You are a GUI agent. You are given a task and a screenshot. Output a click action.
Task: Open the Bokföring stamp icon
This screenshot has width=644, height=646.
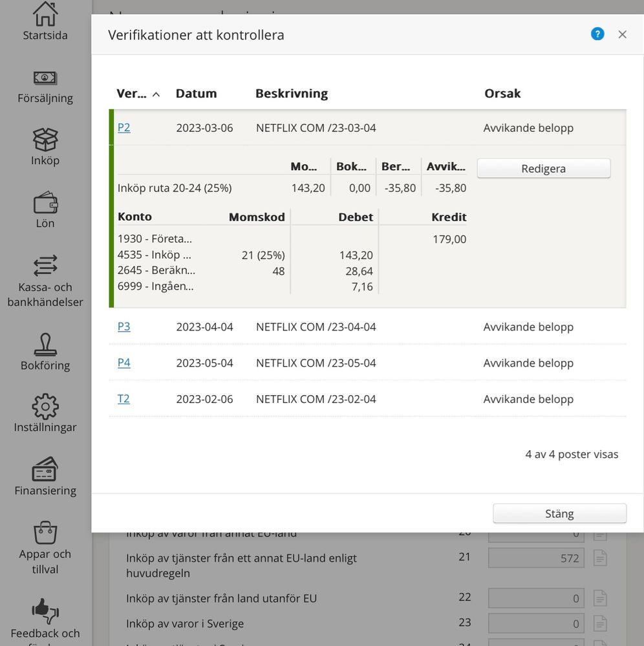tap(45, 345)
